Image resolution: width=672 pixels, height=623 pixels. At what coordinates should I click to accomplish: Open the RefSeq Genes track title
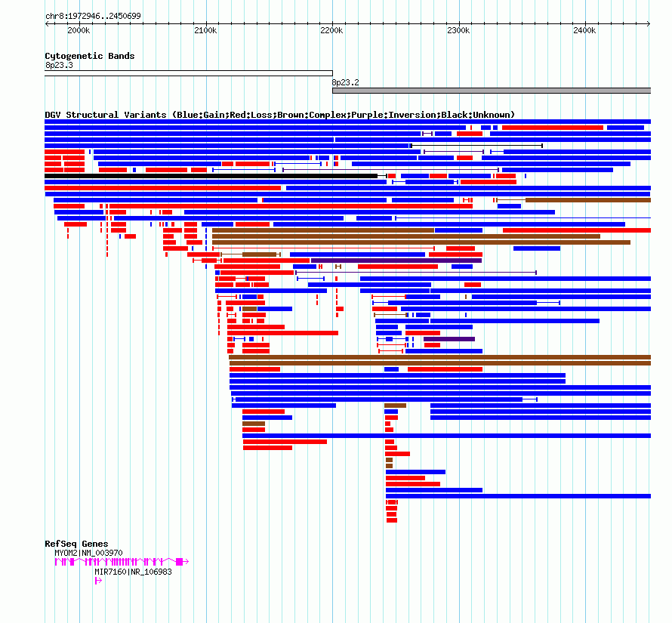(76, 544)
